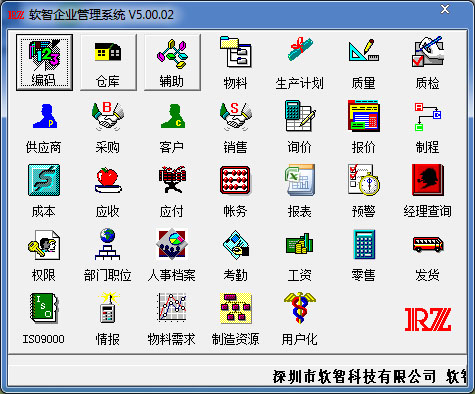Select the 供应商 supplier icon
The width and height of the screenshot is (475, 394).
click(44, 127)
